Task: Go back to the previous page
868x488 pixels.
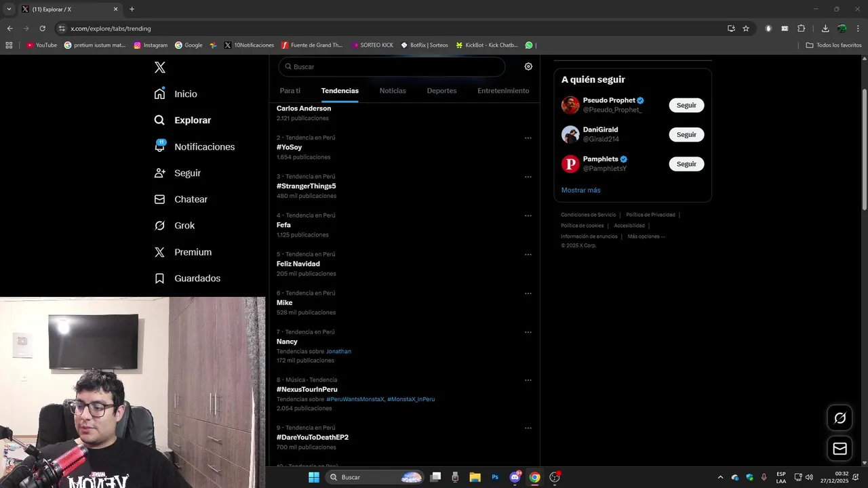Action: coord(9,28)
